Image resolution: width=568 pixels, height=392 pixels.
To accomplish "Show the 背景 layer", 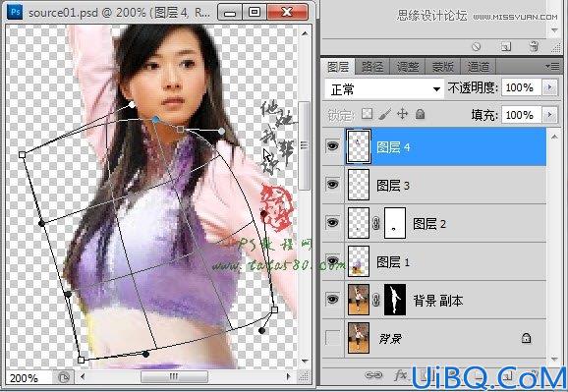I will click(333, 338).
